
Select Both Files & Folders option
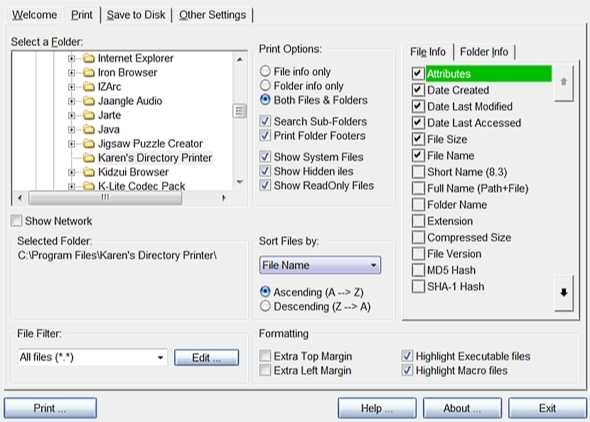(265, 100)
